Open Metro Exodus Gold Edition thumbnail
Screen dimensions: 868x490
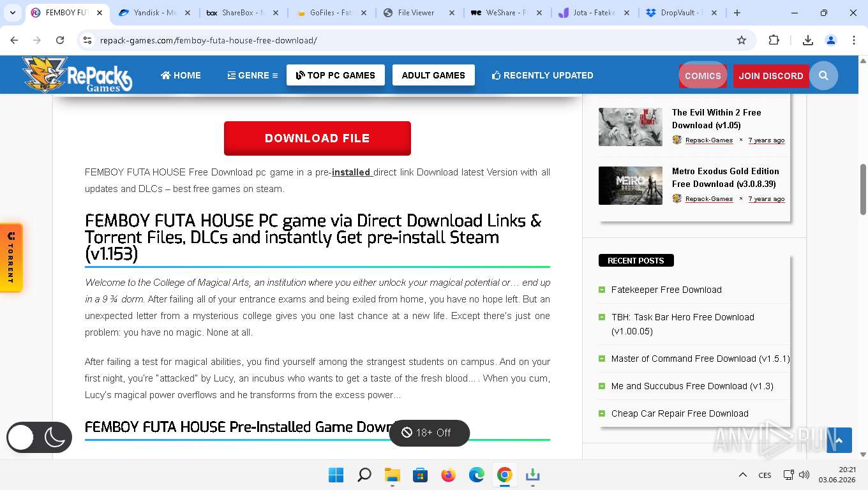631,186
